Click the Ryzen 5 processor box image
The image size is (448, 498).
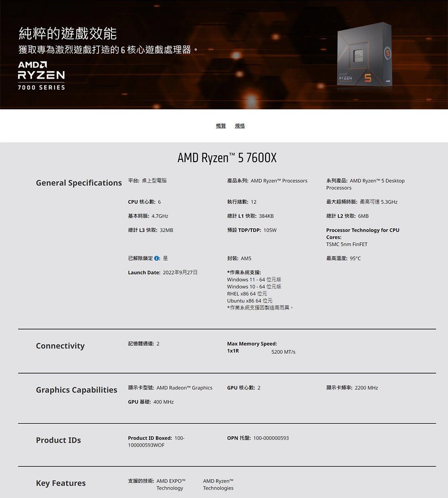364,54
